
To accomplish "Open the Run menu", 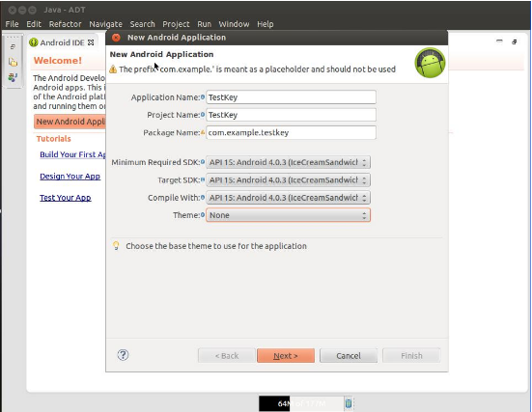I will (204, 24).
